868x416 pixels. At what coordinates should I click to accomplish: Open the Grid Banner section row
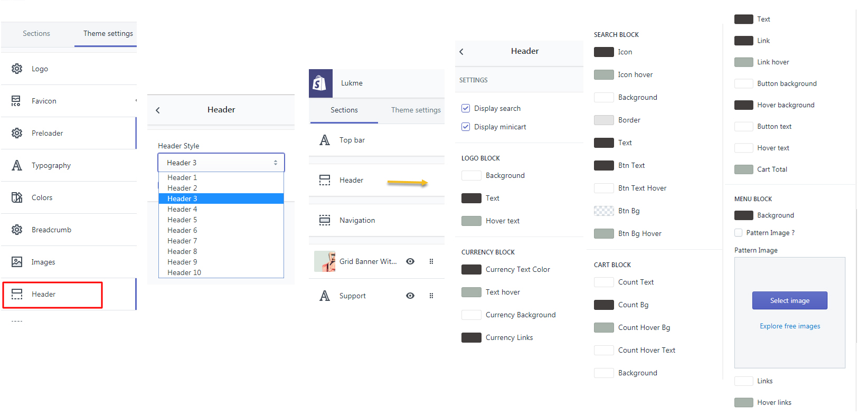[376, 261]
